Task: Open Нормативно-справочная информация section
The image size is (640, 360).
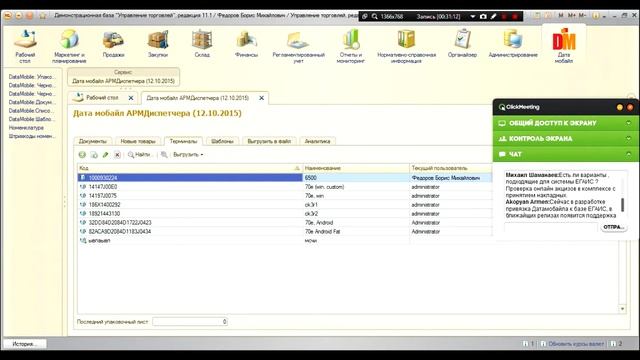Action: [x=407, y=46]
